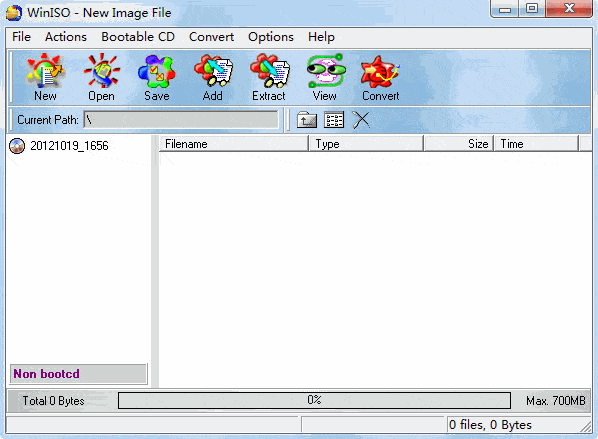The width and height of the screenshot is (598, 439).
Task: Click the 0% capacity progress bar
Action: coord(314,400)
